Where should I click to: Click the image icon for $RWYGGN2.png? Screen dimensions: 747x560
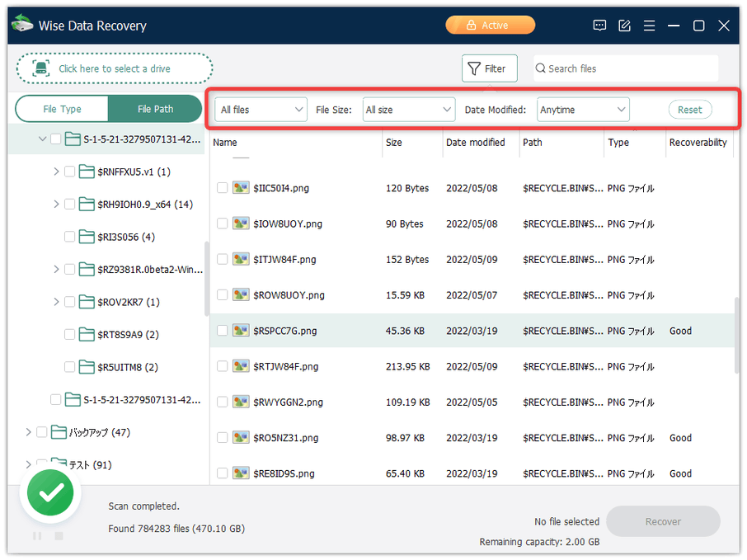pos(241,402)
